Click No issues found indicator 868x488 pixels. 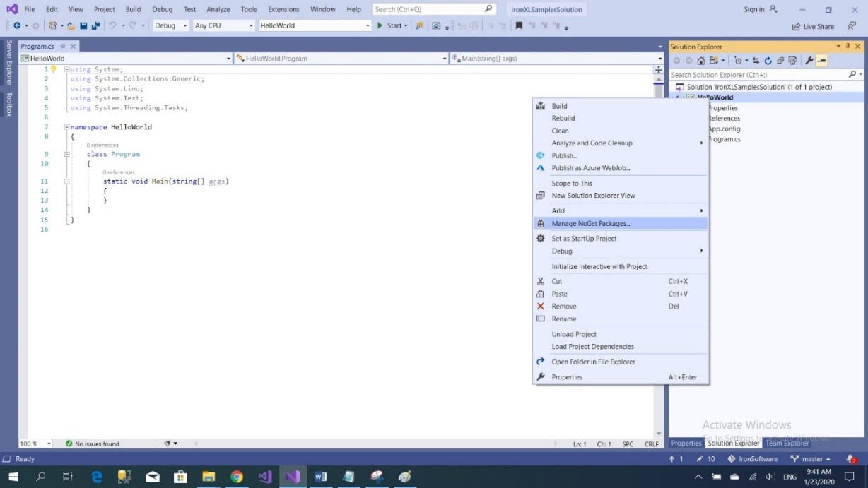(x=92, y=444)
